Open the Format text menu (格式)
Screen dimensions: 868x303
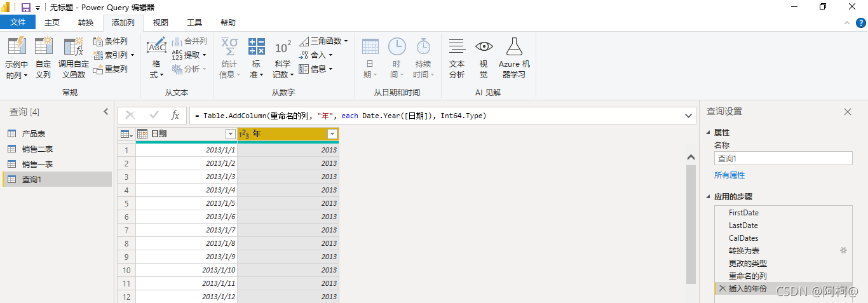[x=156, y=58]
